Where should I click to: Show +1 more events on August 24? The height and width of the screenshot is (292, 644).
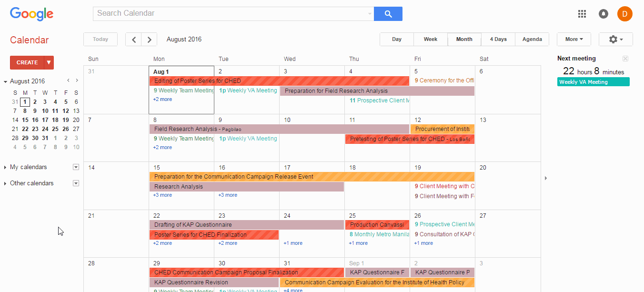pyautogui.click(x=293, y=243)
